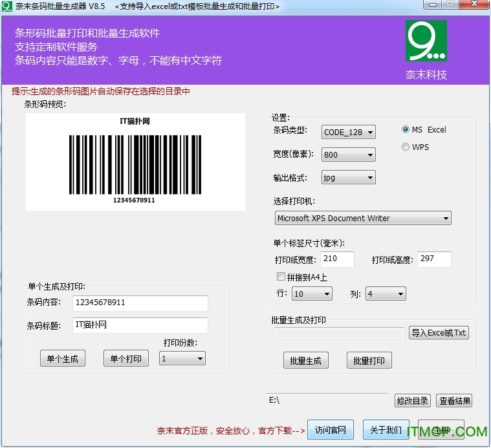Click the 打印纸高度 field showing 297
491x448 pixels.
435,259
